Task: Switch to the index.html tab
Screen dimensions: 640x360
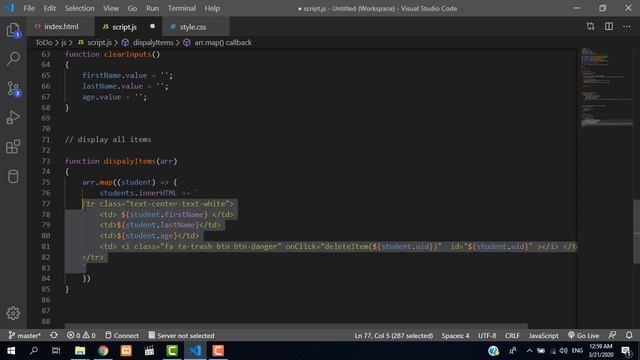Action: tap(61, 27)
